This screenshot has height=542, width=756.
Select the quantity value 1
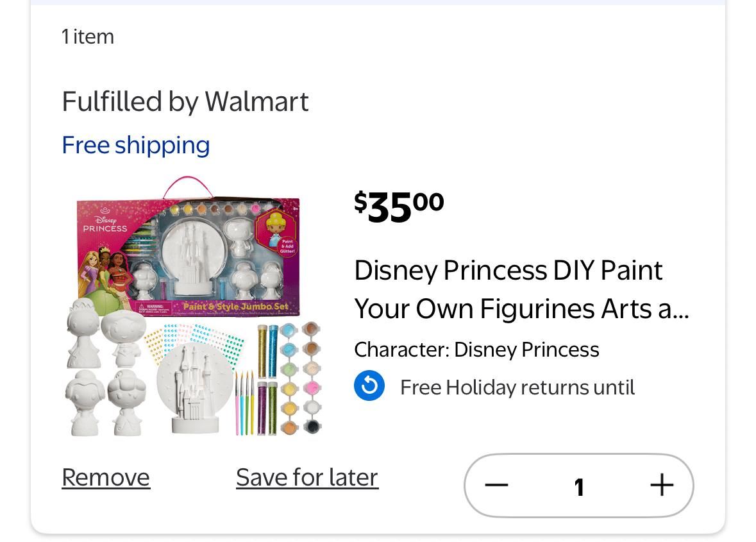579,487
